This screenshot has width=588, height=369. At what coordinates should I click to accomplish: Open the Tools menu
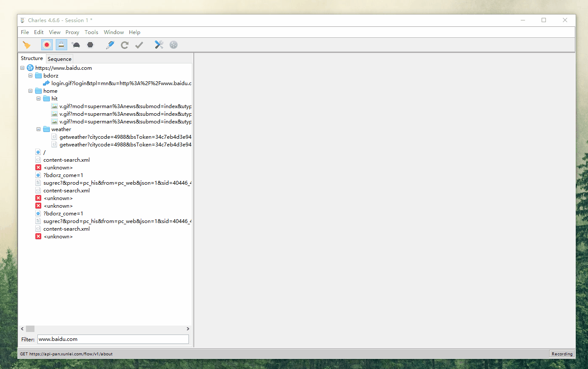[91, 32]
